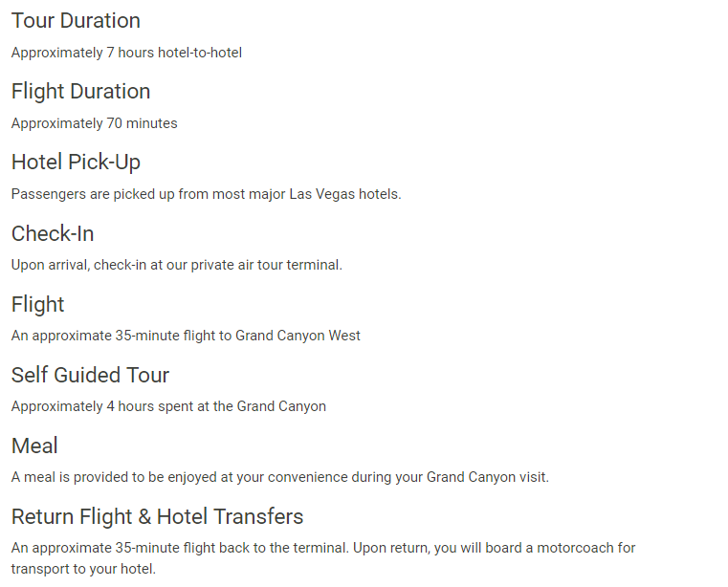Click the Return Flight & Hotel Transfers heading
This screenshot has height=587, width=728.
tap(158, 517)
